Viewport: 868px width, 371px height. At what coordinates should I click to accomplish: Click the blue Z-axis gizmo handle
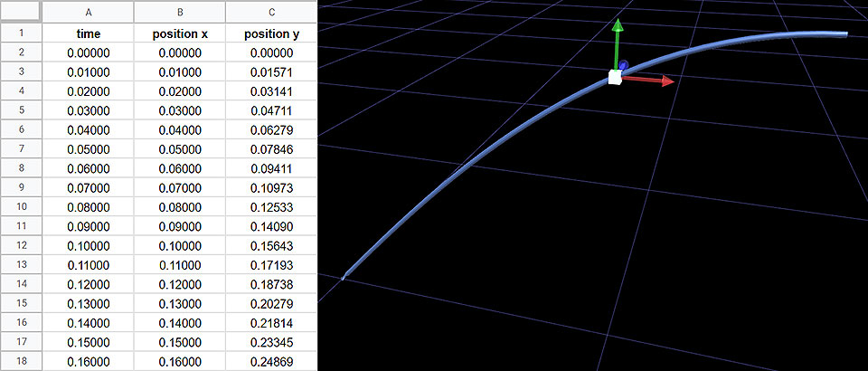(624, 65)
